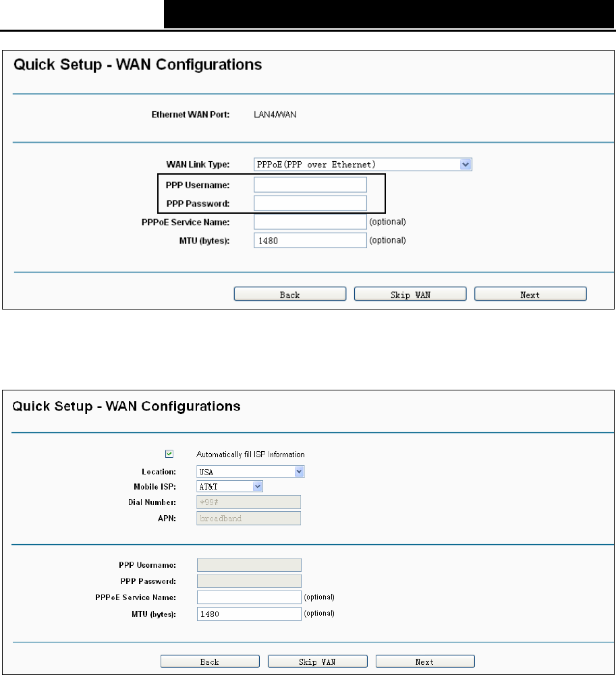Click the bottom panel PPP Password field

[x=249, y=581]
